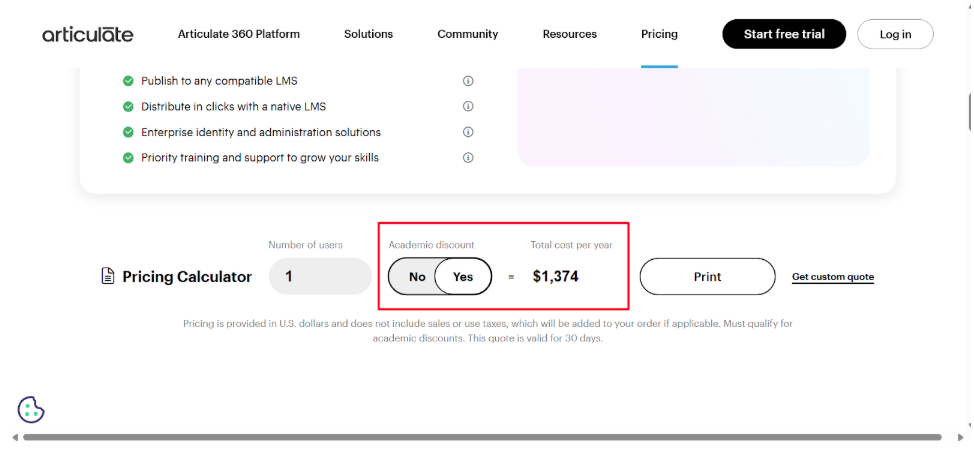Open info icon for Distribute in clicks with native LMS
This screenshot has width=974, height=451.
click(468, 106)
